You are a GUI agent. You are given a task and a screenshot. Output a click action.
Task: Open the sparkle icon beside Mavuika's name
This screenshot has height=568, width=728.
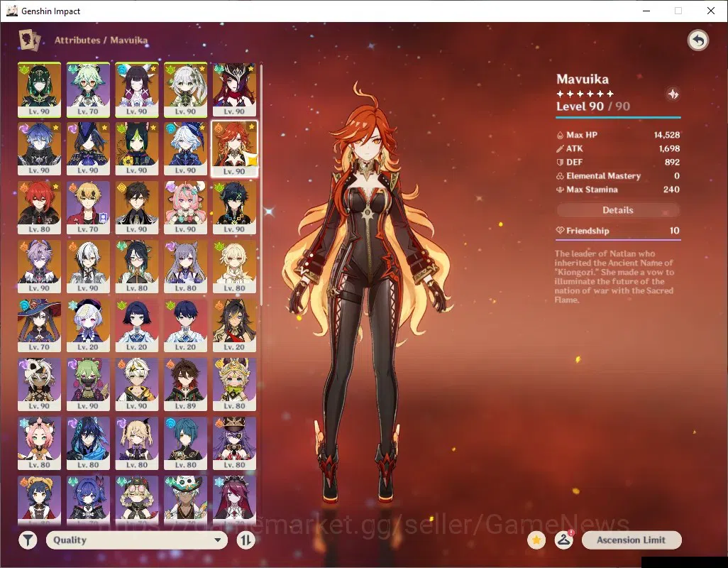tap(673, 94)
